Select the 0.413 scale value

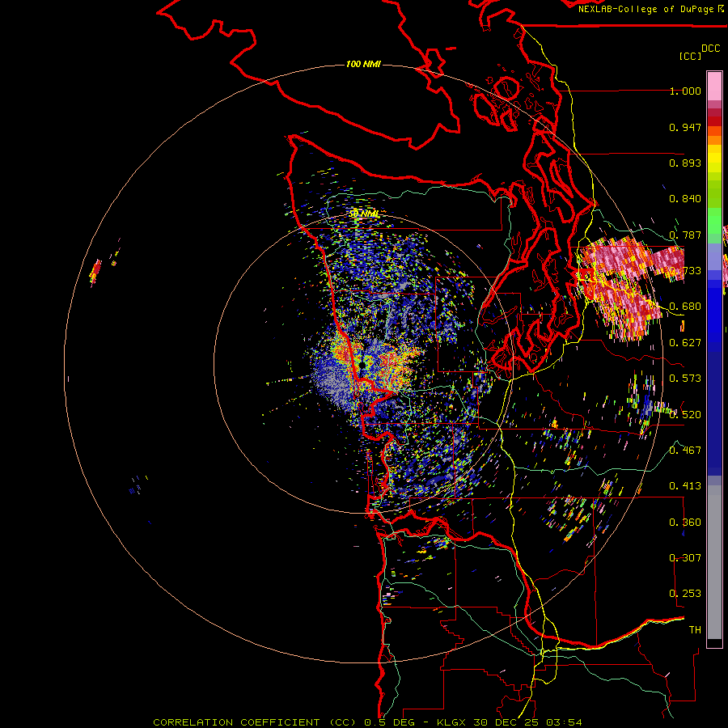click(x=685, y=486)
